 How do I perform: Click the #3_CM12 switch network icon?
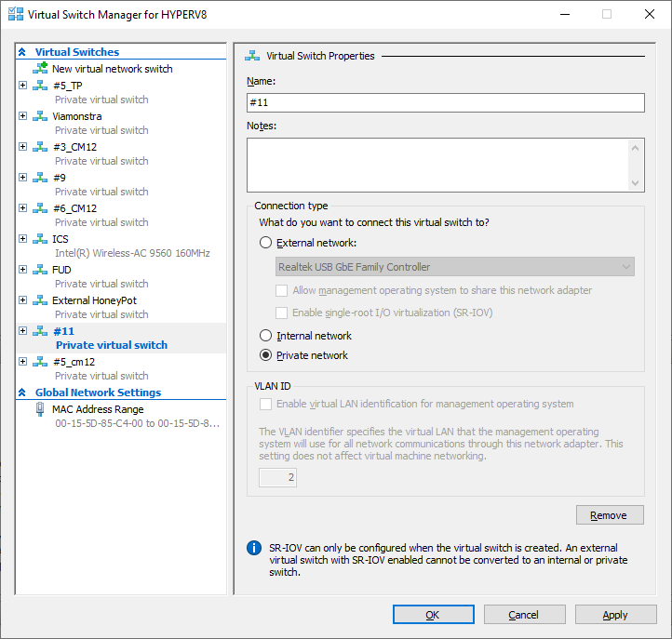click(40, 147)
